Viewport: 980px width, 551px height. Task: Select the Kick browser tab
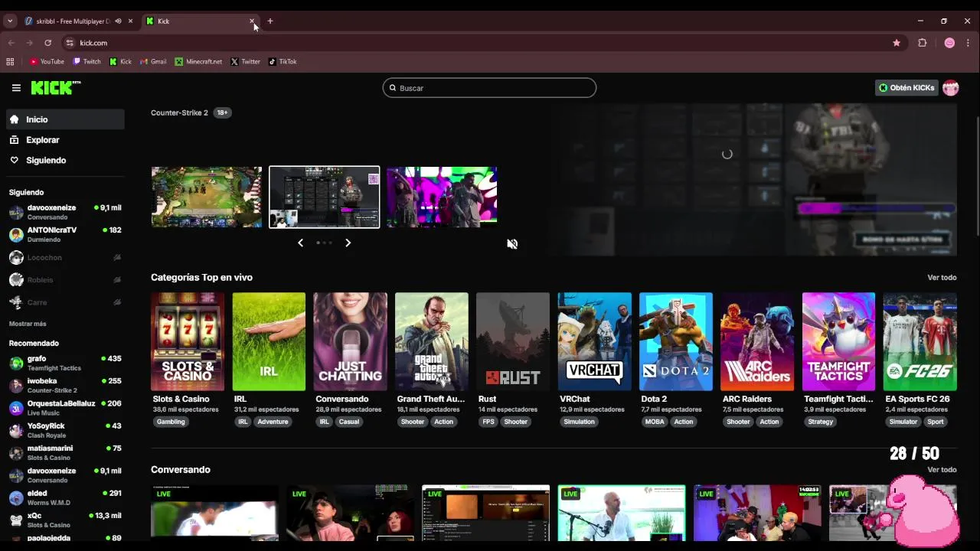201,21
